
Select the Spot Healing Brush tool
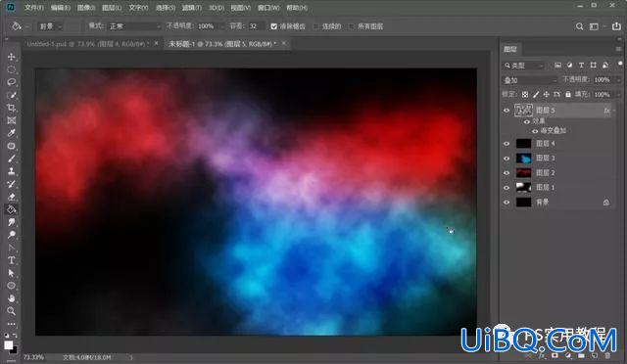[11, 146]
